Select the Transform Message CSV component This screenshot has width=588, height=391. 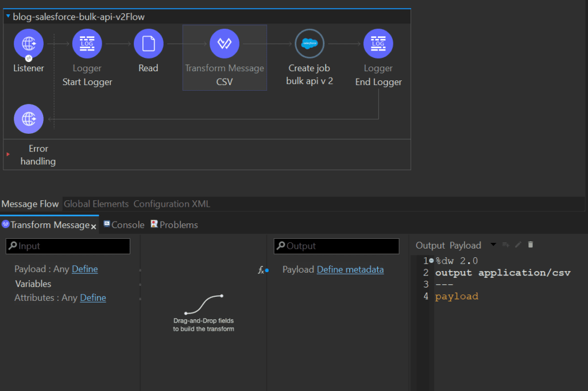pos(224,43)
